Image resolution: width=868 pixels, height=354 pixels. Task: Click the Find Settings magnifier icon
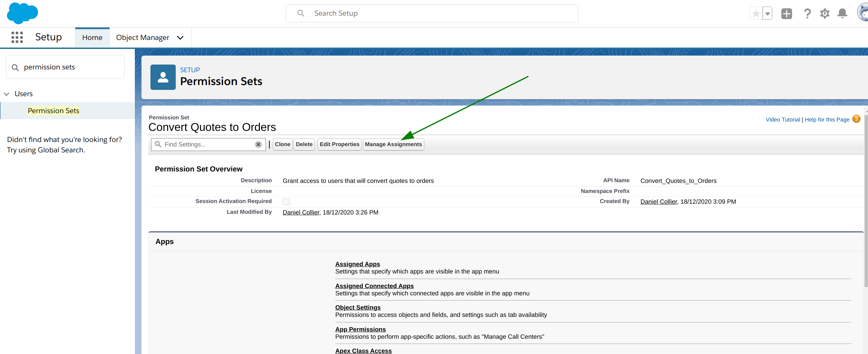click(x=158, y=144)
